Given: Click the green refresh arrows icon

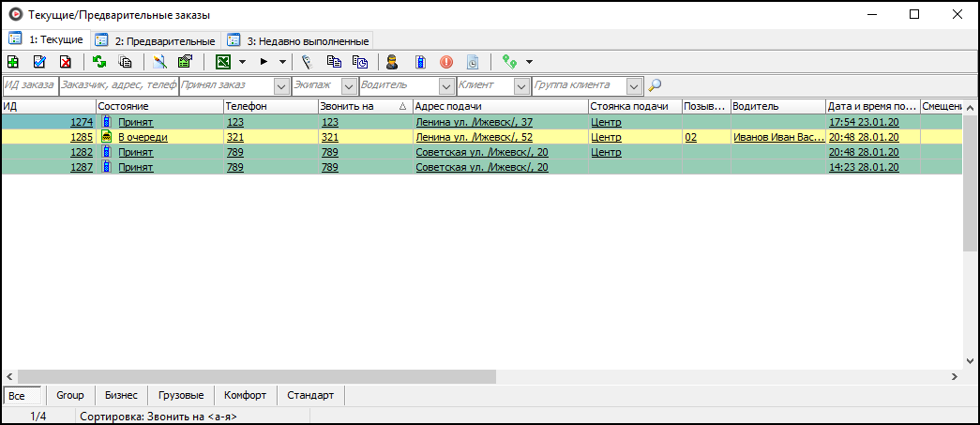Looking at the screenshot, I should [x=99, y=62].
